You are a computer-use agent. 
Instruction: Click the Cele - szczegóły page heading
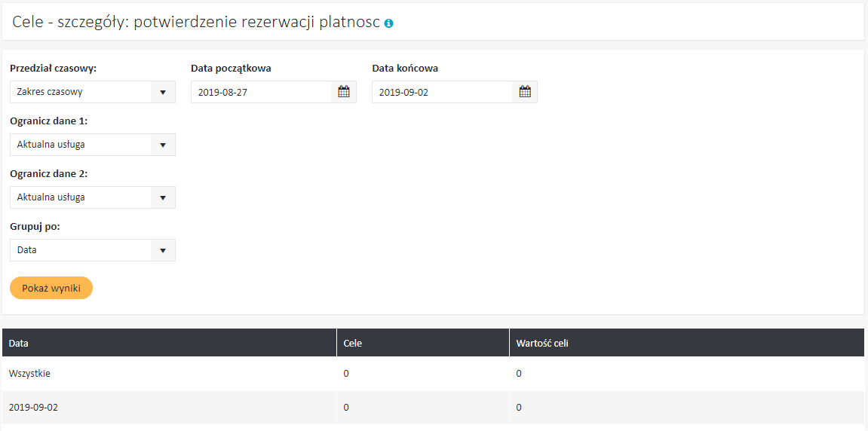click(x=196, y=23)
